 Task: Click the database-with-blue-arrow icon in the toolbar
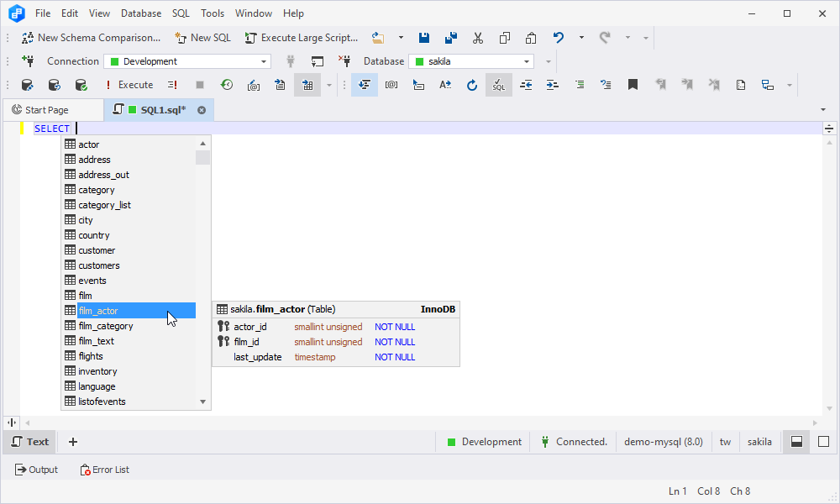(x=54, y=85)
